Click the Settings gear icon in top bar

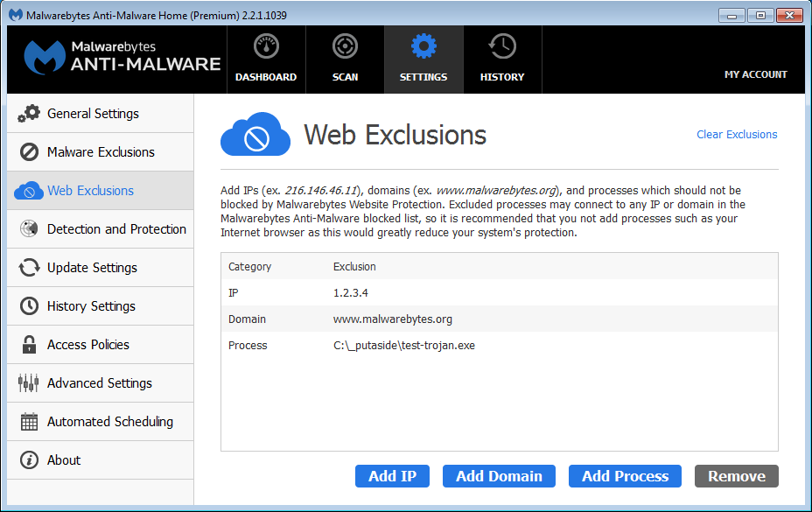[x=423, y=46]
